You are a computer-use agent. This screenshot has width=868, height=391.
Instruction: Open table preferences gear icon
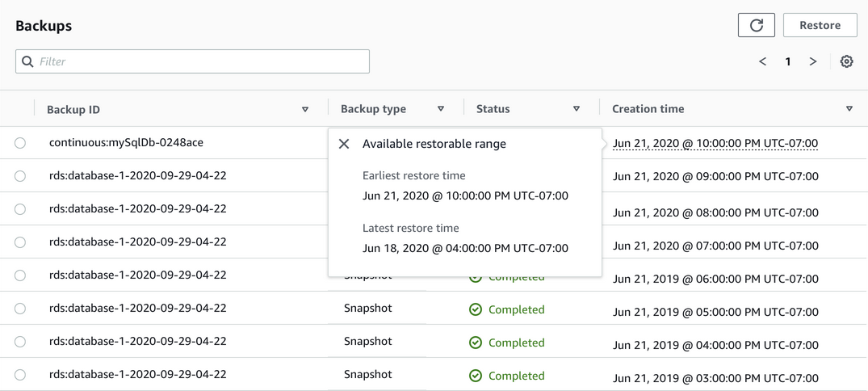(x=846, y=61)
